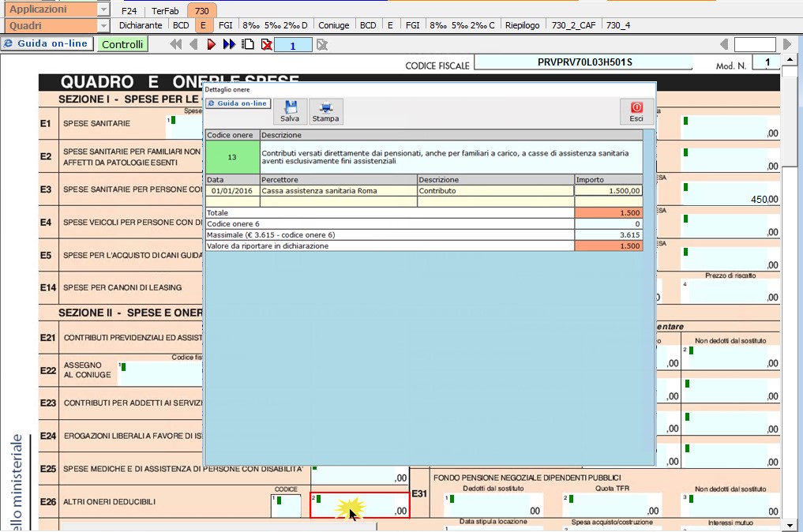The width and height of the screenshot is (803, 532).
Task: Open the Coniuge tab
Action: tap(333, 25)
